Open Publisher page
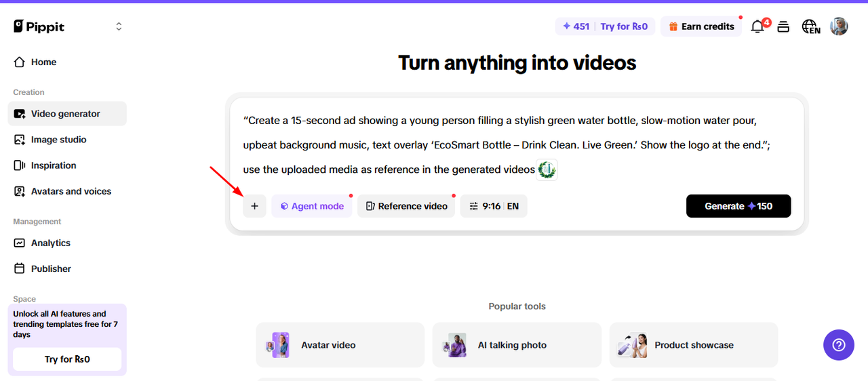The height and width of the screenshot is (381, 868). pos(67,268)
